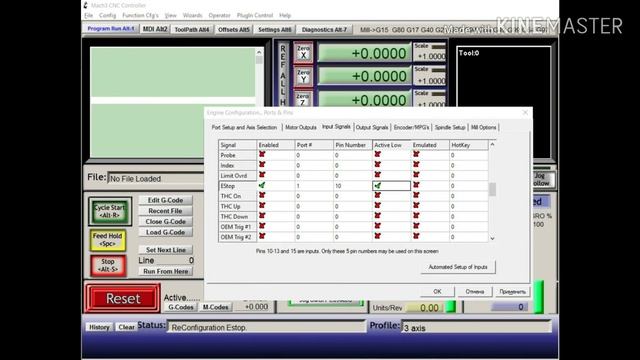Viewport: 640px width, 360px height.
Task: Click the Edit G-Code button
Action: tap(165, 200)
